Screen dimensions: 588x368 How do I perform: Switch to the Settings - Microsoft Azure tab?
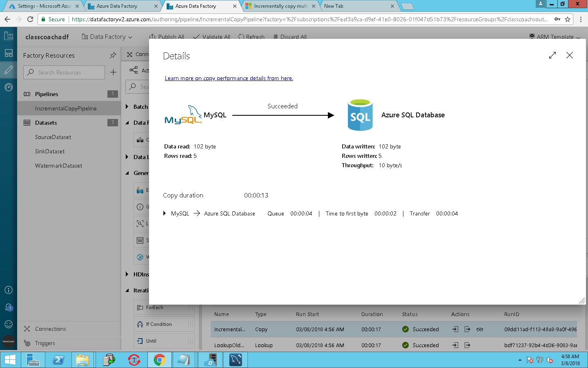tap(44, 6)
